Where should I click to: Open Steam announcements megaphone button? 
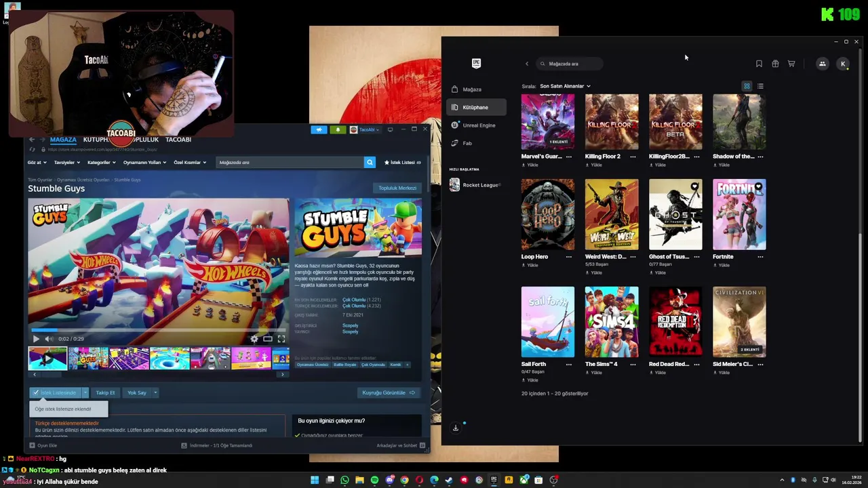pos(319,129)
